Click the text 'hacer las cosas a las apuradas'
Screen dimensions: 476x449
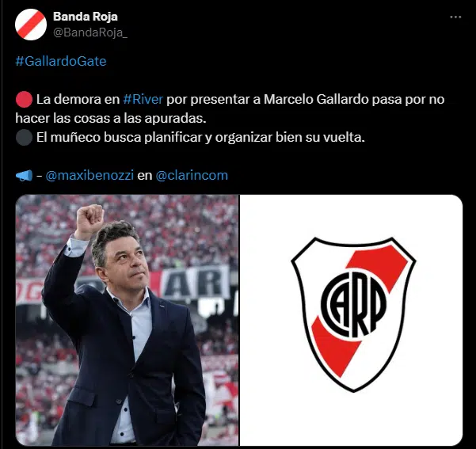(x=111, y=119)
